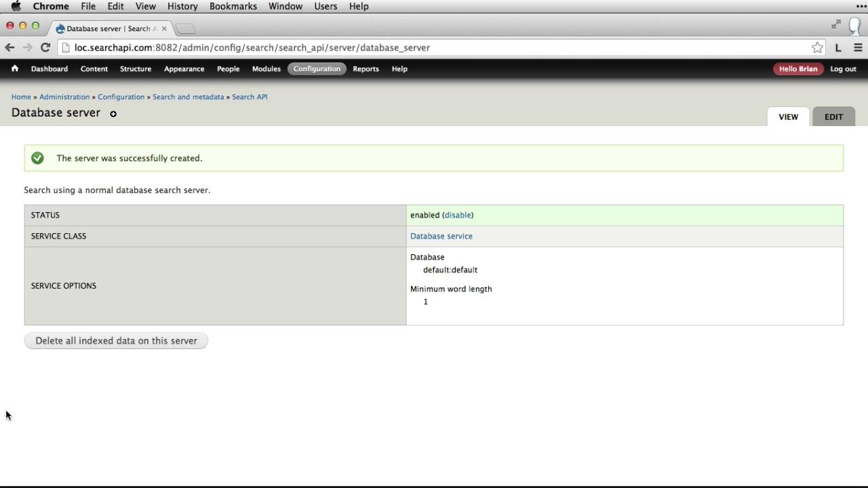Open Help in the Drupal admin toolbar
The height and width of the screenshot is (488, 868).
(399, 68)
